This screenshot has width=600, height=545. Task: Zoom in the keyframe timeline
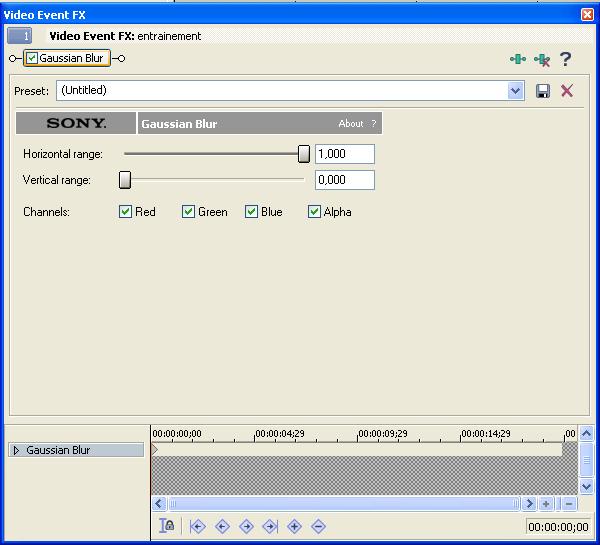pos(546,504)
